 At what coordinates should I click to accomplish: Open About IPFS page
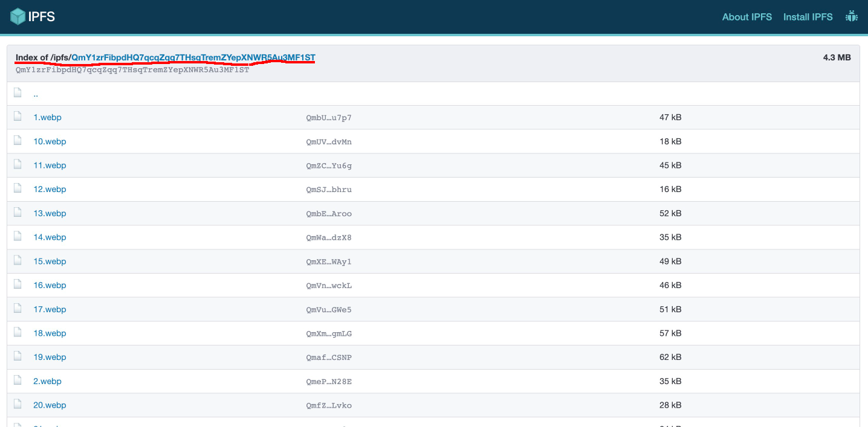(747, 17)
